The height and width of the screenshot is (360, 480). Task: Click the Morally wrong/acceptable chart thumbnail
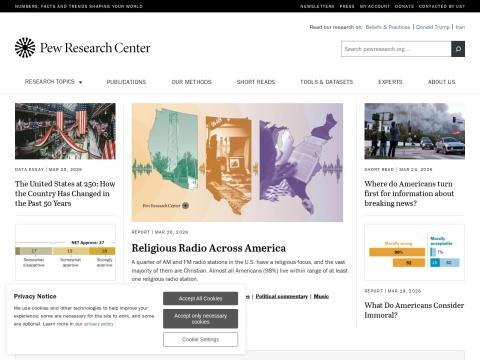(x=414, y=252)
